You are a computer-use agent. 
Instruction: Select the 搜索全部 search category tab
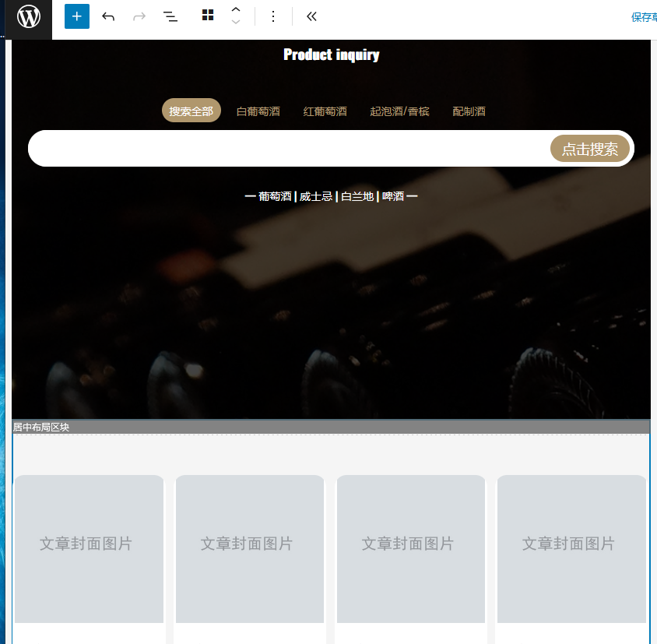pos(191,111)
